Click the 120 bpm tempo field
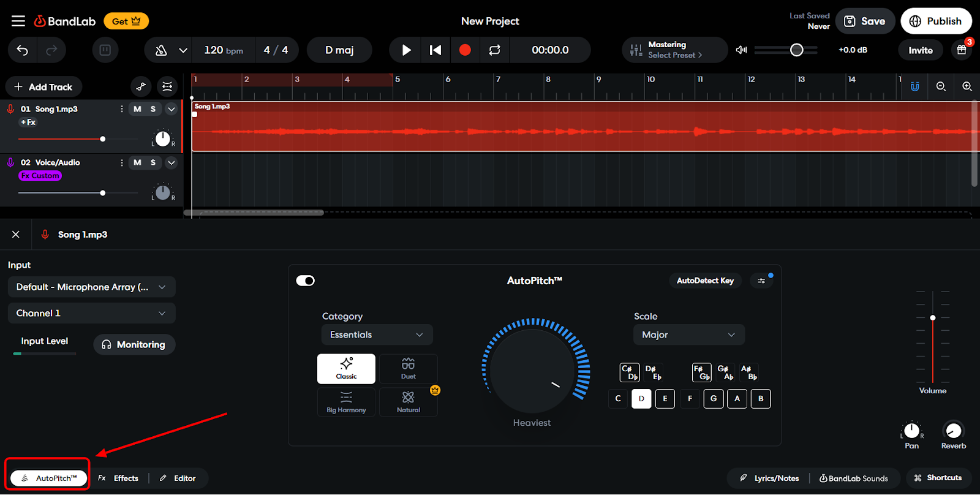 point(224,50)
